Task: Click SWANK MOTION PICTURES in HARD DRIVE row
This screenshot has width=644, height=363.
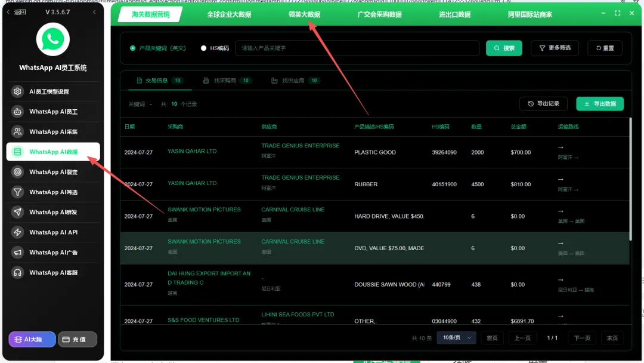Action: 204,210
